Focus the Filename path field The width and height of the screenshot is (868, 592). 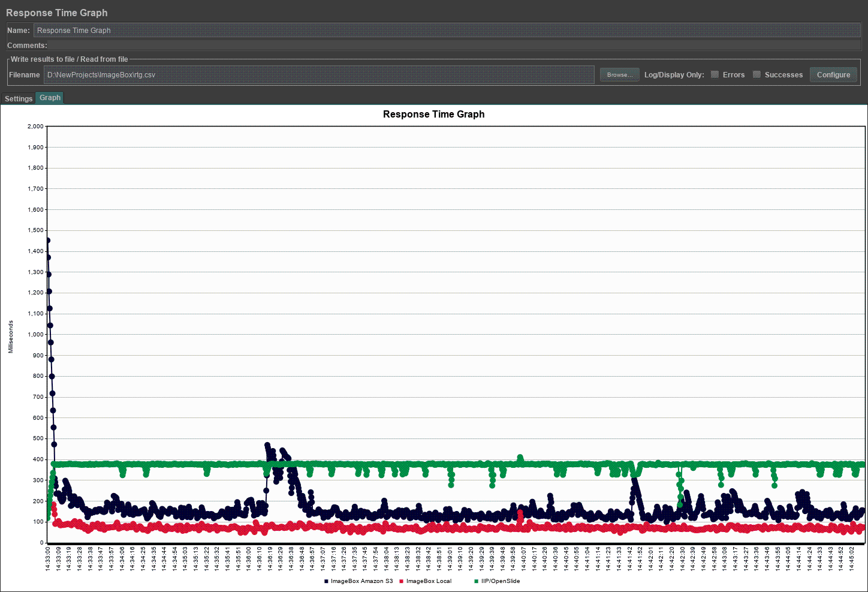coord(319,75)
